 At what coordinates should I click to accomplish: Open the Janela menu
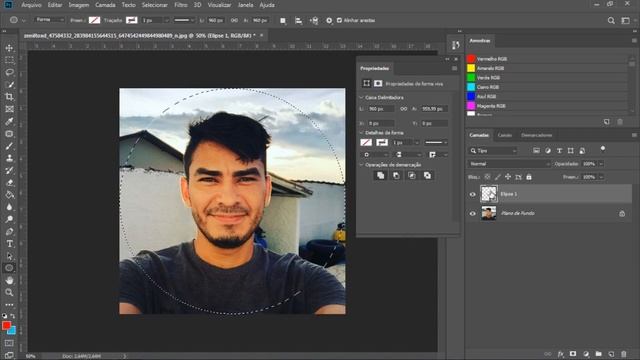tap(245, 5)
